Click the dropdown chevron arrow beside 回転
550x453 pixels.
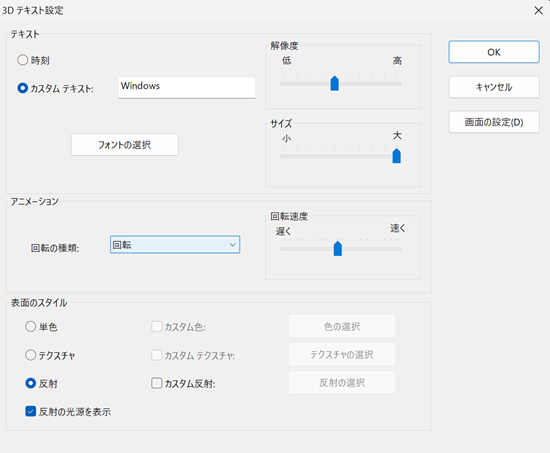[233, 245]
